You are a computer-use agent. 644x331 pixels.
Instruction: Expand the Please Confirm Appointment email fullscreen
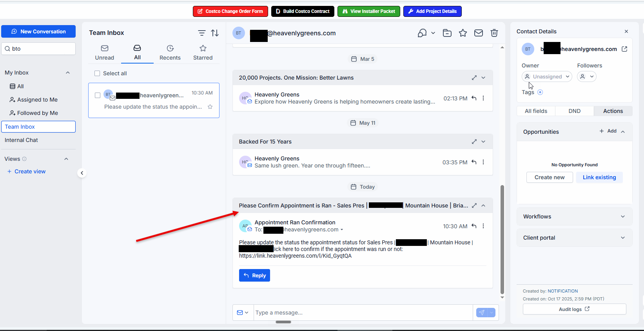[474, 206]
